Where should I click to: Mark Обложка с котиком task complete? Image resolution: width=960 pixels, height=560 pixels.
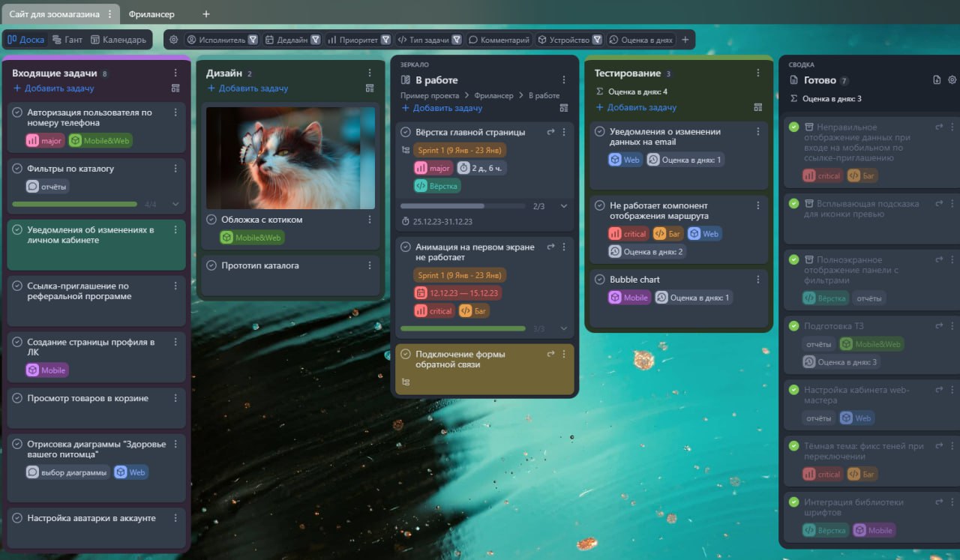(x=211, y=220)
